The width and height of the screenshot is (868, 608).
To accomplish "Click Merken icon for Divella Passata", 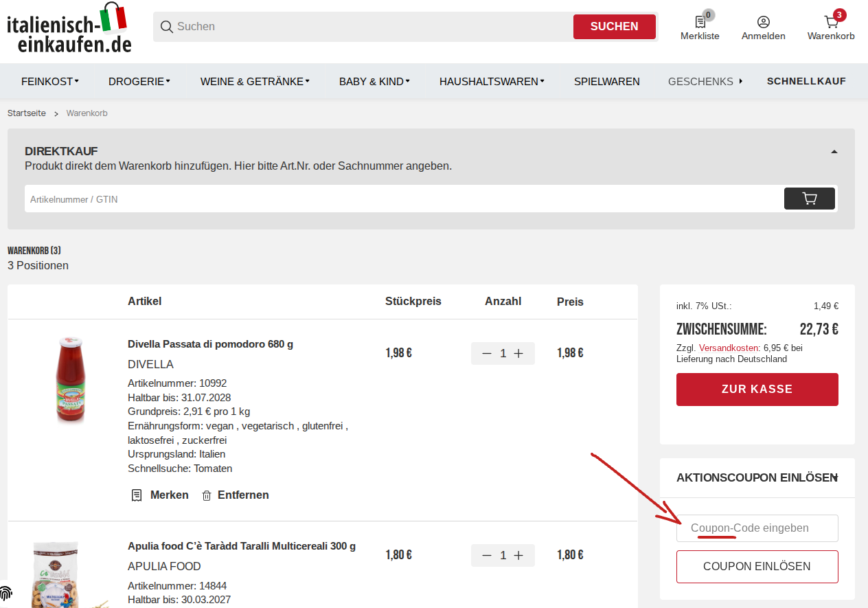I will tap(137, 495).
